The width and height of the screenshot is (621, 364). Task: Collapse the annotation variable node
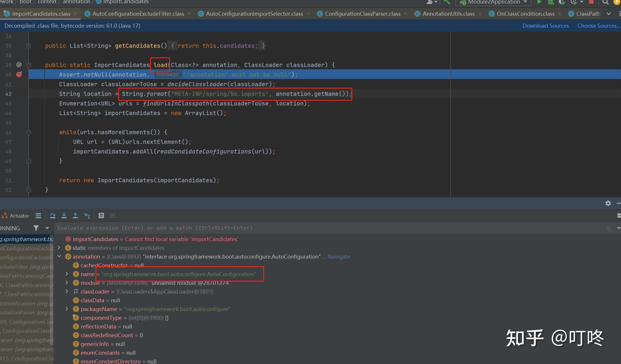coord(59,257)
